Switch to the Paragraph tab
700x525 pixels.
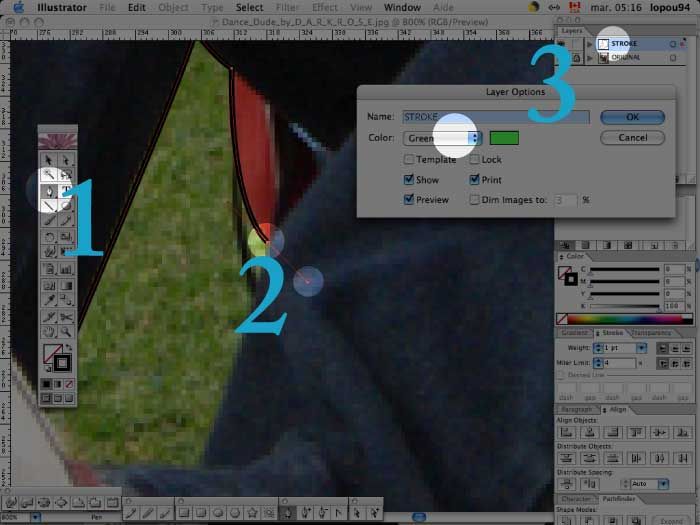click(576, 410)
